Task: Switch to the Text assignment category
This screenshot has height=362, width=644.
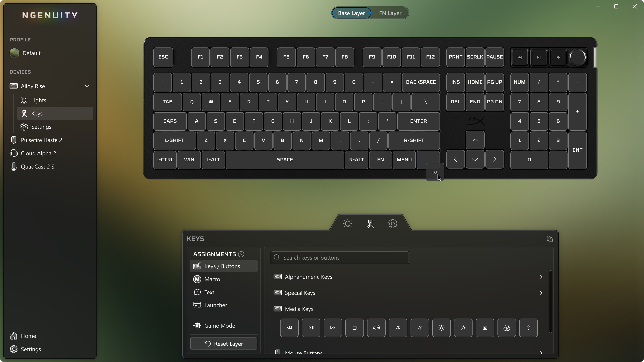Action: point(209,292)
